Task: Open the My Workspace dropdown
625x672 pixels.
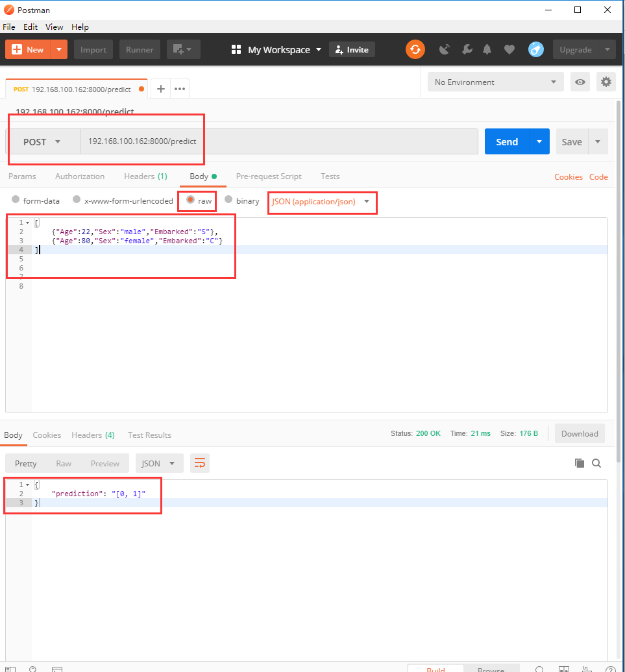Action: [285, 50]
